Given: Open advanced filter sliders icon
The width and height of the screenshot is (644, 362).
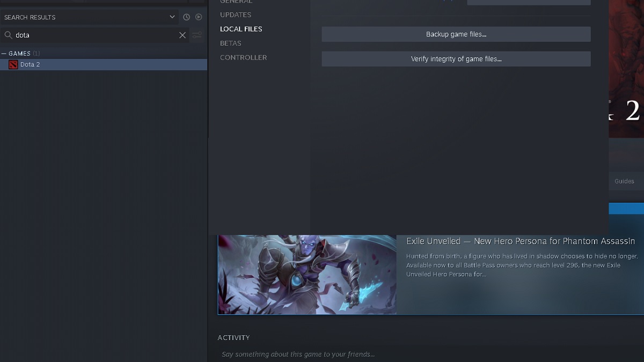Looking at the screenshot, I should coord(197,35).
